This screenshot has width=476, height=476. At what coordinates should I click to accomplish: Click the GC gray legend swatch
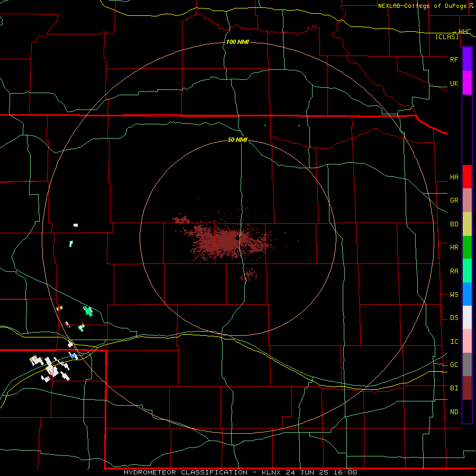(x=467, y=364)
